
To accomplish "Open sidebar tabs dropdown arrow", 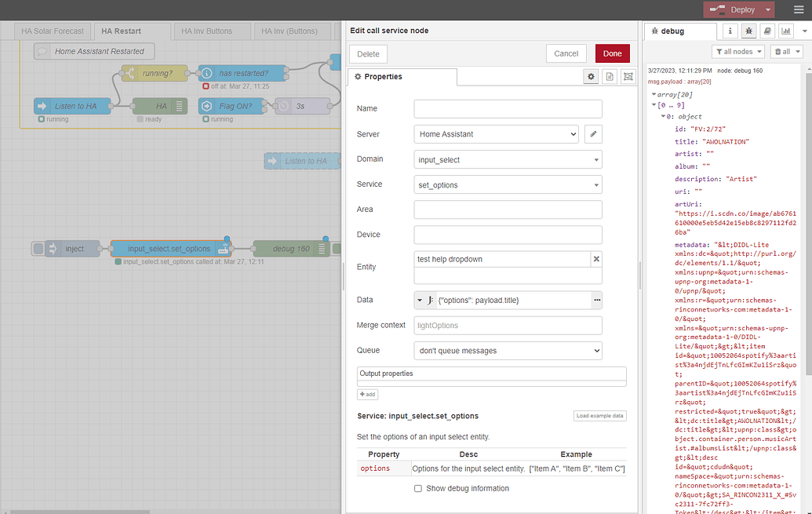I will click(804, 31).
